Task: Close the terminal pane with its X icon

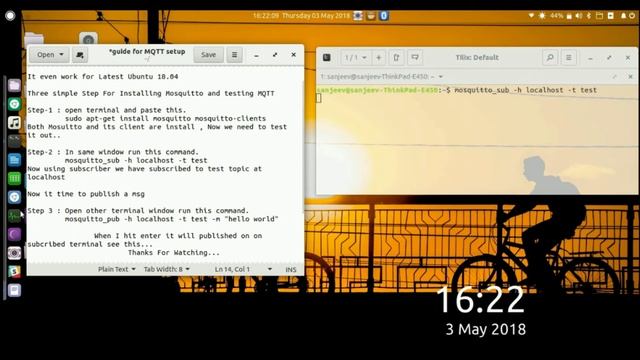Action: coord(630,77)
